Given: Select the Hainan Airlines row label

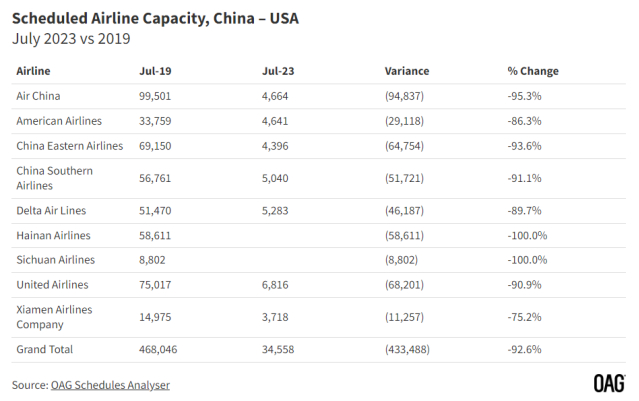Looking at the screenshot, I should pyautogui.click(x=54, y=235).
